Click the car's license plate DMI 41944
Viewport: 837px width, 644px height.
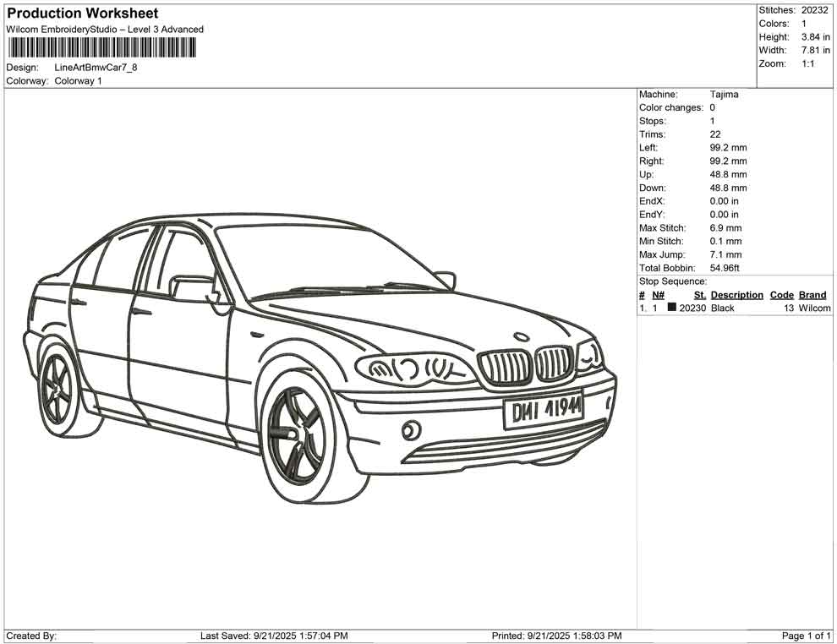pyautogui.click(x=544, y=410)
